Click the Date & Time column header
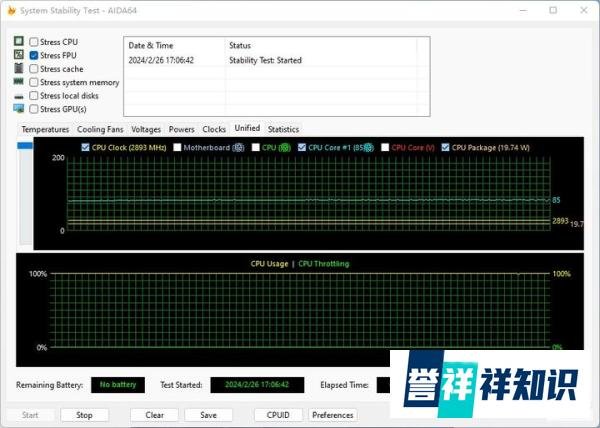Image resolution: width=600 pixels, height=428 pixels. pyautogui.click(x=151, y=46)
